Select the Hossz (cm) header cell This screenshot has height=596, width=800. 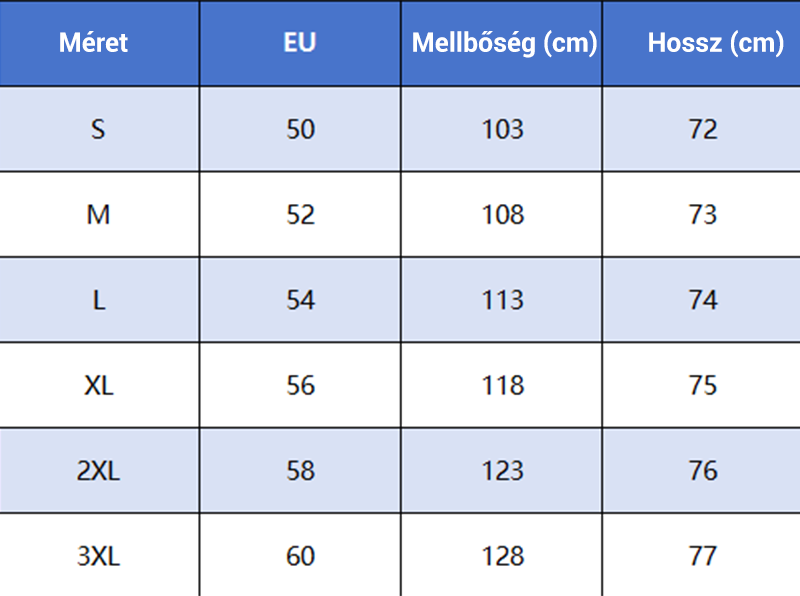click(x=715, y=43)
